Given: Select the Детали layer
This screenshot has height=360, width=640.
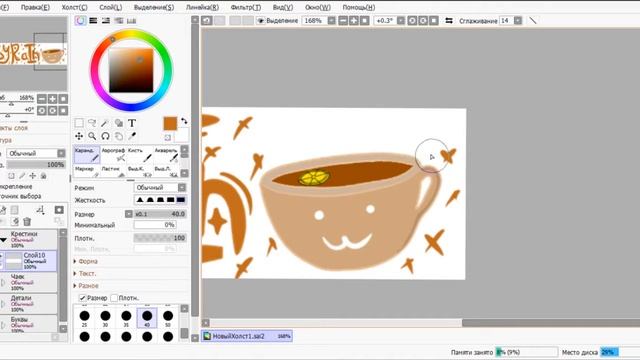Looking at the screenshot, I should point(29,304).
